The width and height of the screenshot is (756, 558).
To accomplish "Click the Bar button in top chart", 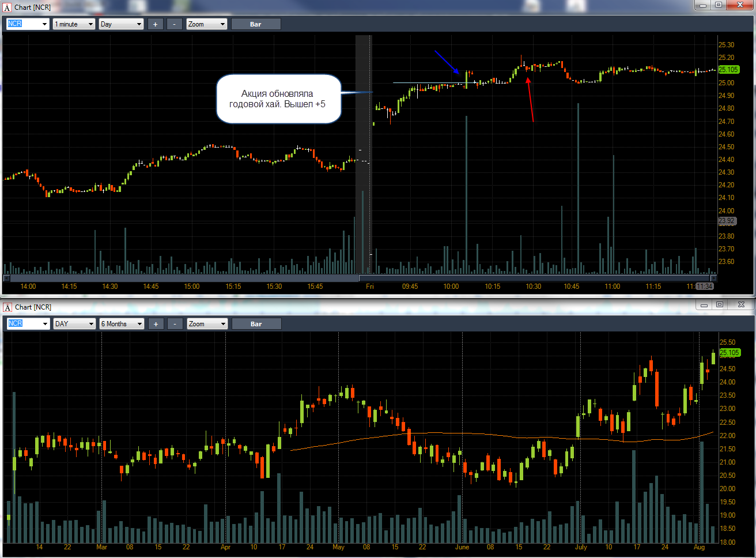I will point(256,24).
